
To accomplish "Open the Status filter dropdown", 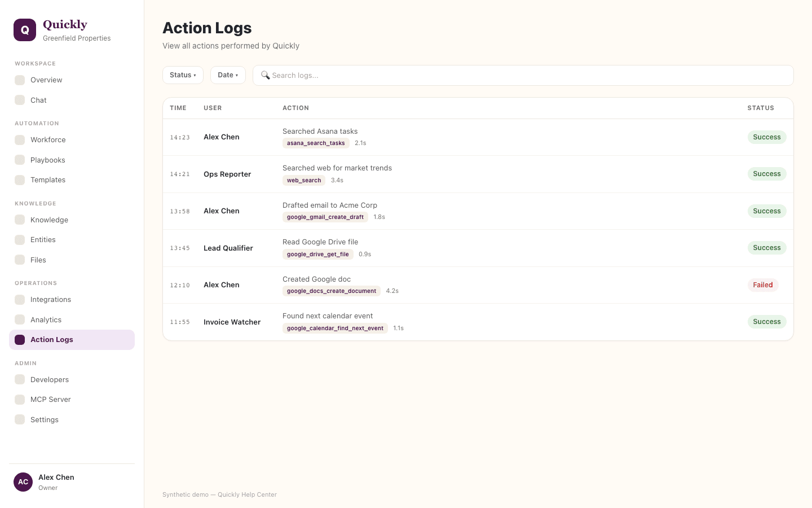I will (x=183, y=75).
